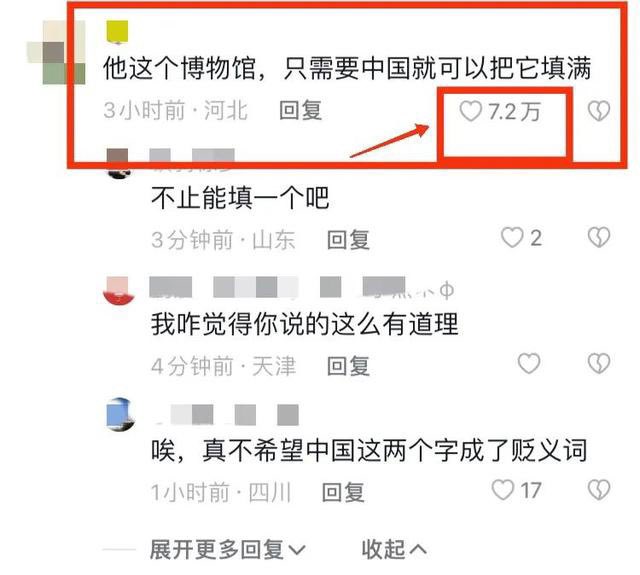This screenshot has width=640, height=575.
Task: Like the 我咋觉得你说的这么有道理 reply
Action: pos(529,364)
